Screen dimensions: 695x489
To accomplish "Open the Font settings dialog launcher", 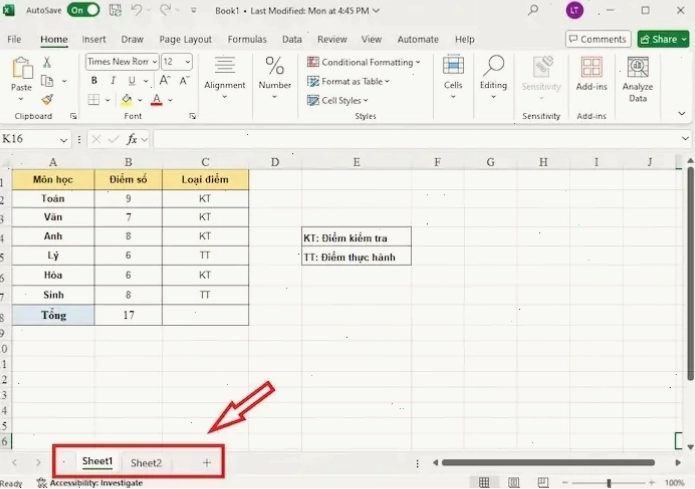I will (192, 116).
